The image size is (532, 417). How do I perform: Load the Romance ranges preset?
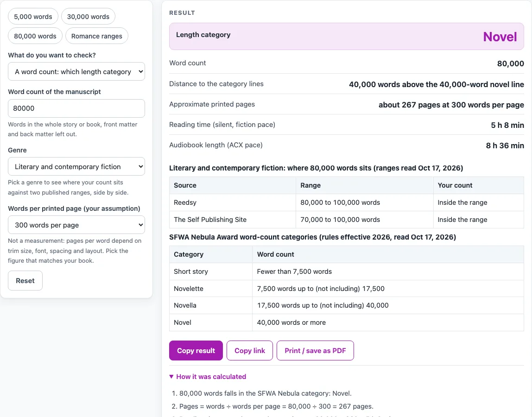click(97, 36)
